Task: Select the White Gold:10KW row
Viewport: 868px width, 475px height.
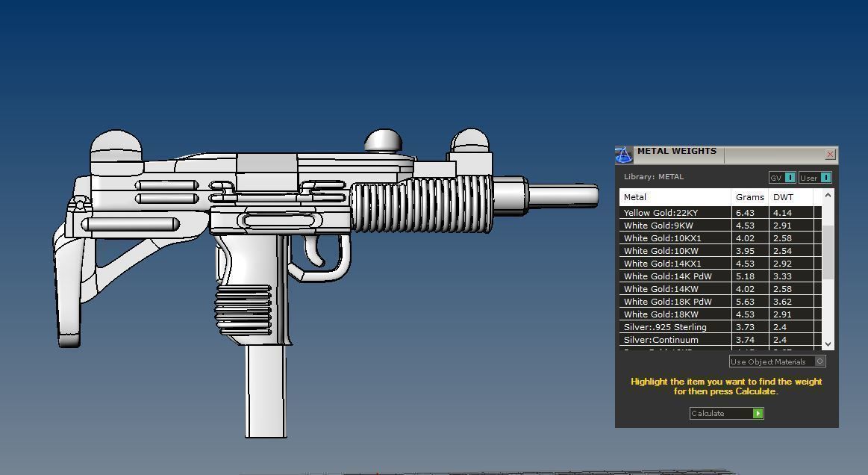Action: [x=720, y=251]
